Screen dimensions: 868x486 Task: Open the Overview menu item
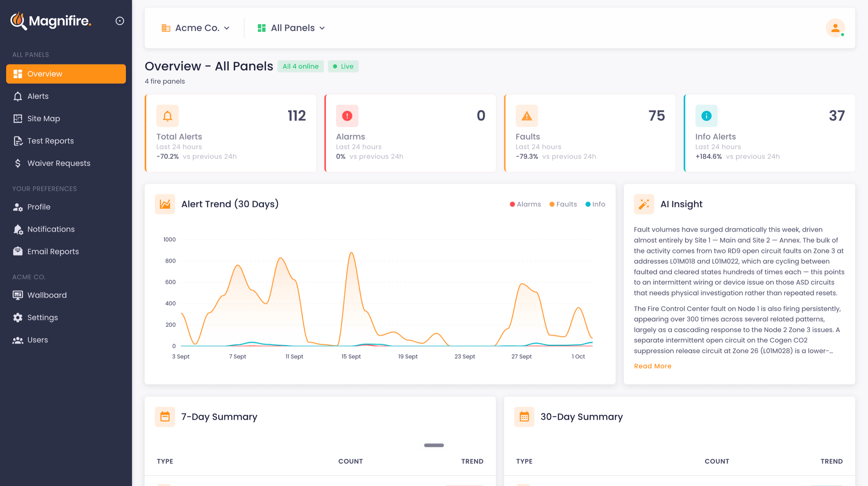[66, 74]
